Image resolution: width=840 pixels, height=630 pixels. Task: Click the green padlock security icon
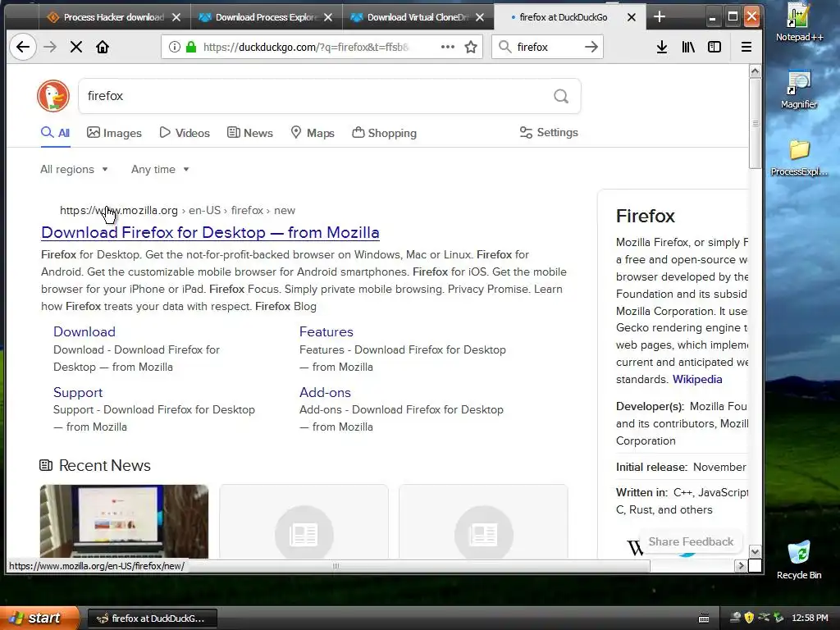pos(190,47)
